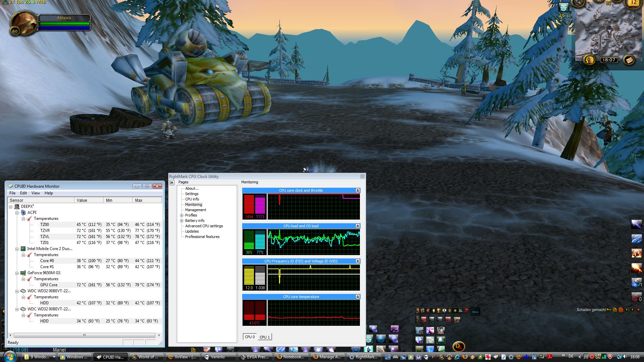644x362 pixels.
Task: Use the red item with count 0
Action: point(636,297)
